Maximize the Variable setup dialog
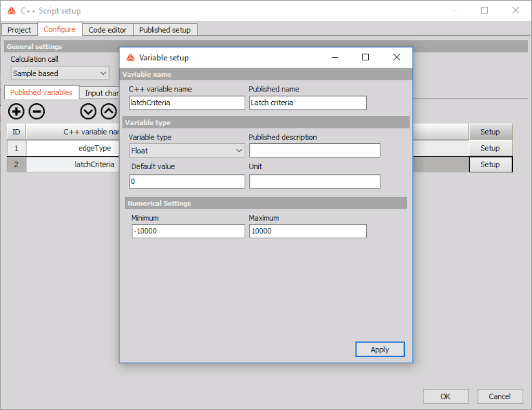532x410 pixels. tap(365, 57)
